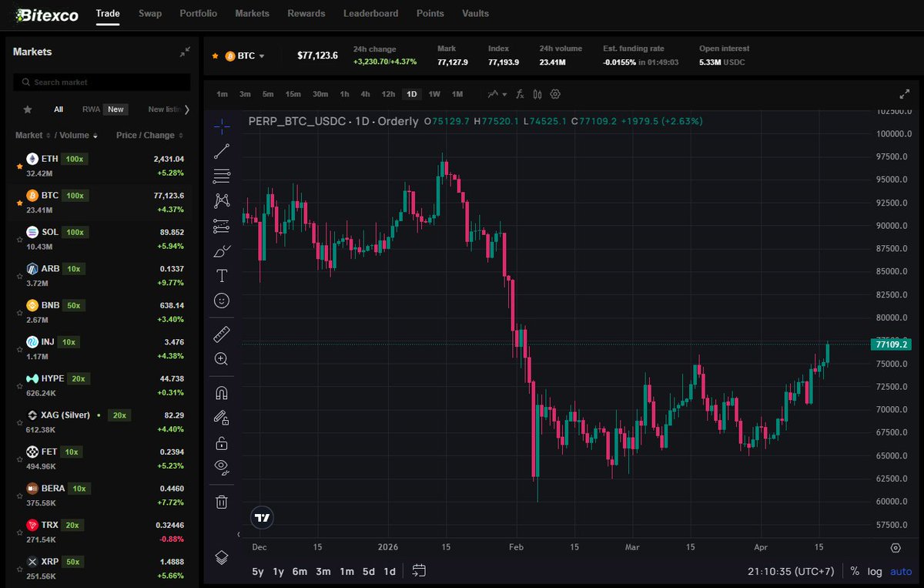The image size is (924, 588).
Task: Show the favorites star filter
Action: pyautogui.click(x=28, y=109)
